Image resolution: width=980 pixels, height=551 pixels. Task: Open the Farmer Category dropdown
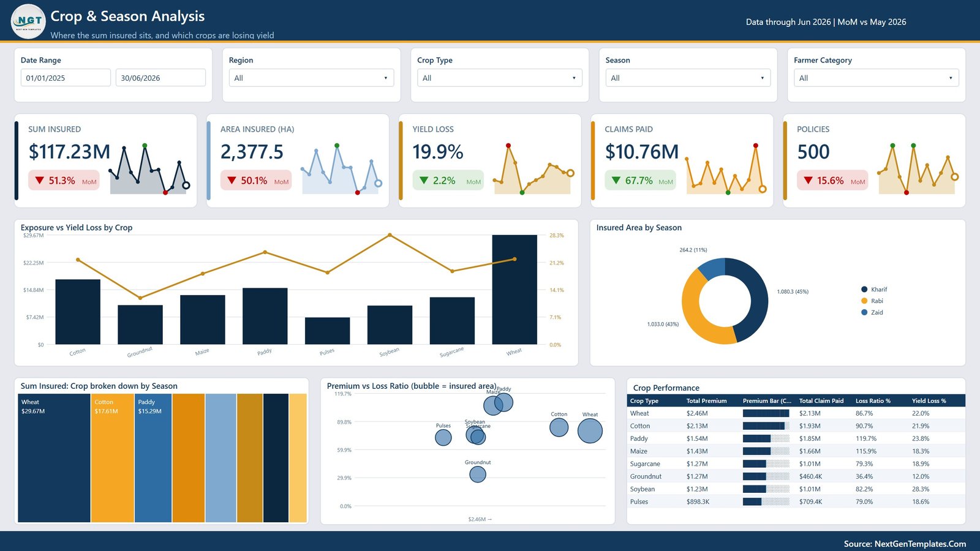click(876, 78)
